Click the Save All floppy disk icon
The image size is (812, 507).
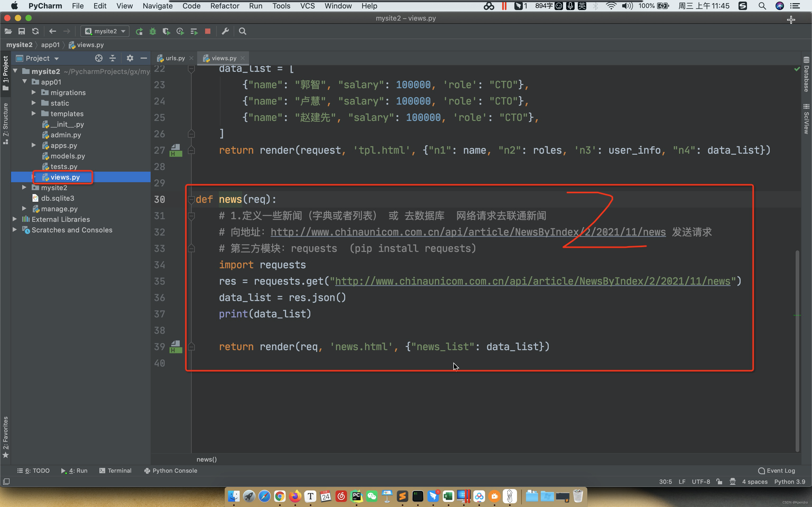21,31
